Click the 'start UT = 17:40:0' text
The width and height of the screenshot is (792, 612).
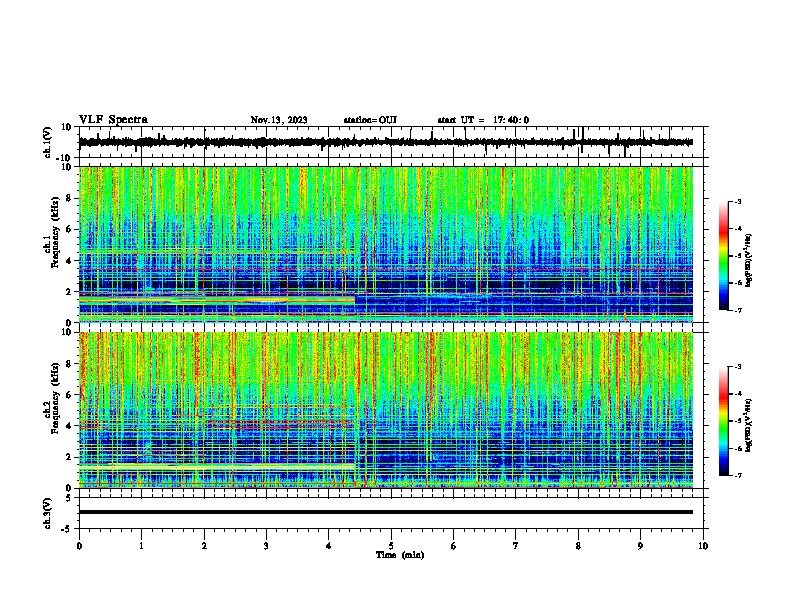483,120
